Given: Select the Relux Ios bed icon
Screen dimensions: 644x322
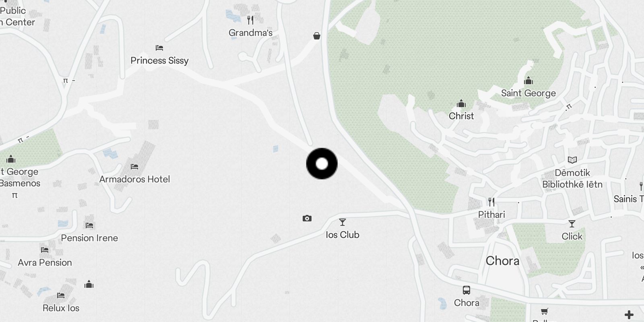Looking at the screenshot, I should (x=61, y=295).
